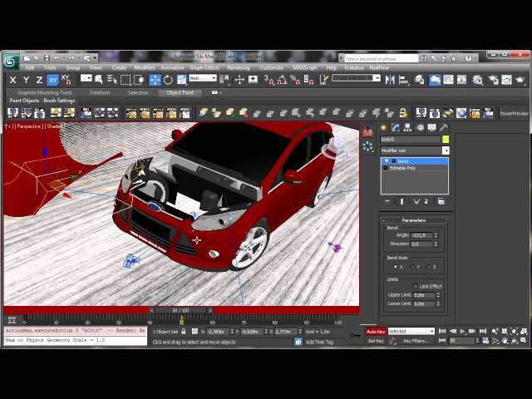532x399 pixels.
Task: Choose Rectangular Selection Region tool
Action: (126, 80)
